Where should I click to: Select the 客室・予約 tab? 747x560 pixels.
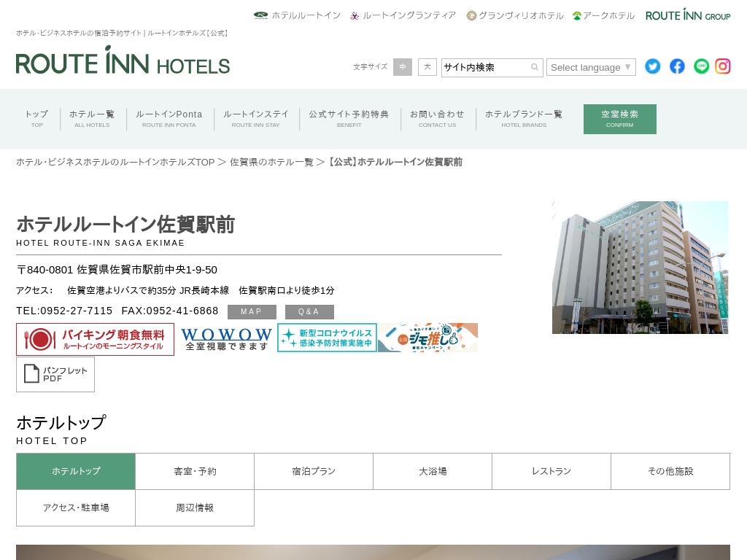point(195,472)
